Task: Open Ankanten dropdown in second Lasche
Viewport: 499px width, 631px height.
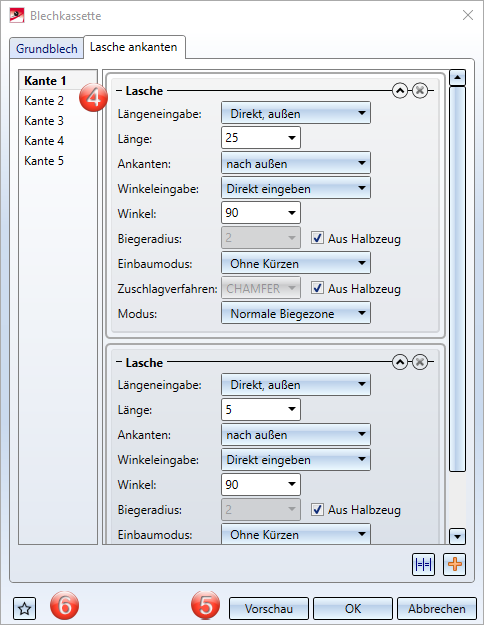Action: 296,434
